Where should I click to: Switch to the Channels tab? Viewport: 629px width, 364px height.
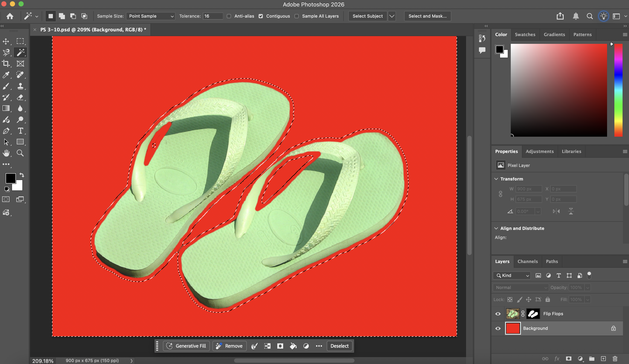(528, 262)
